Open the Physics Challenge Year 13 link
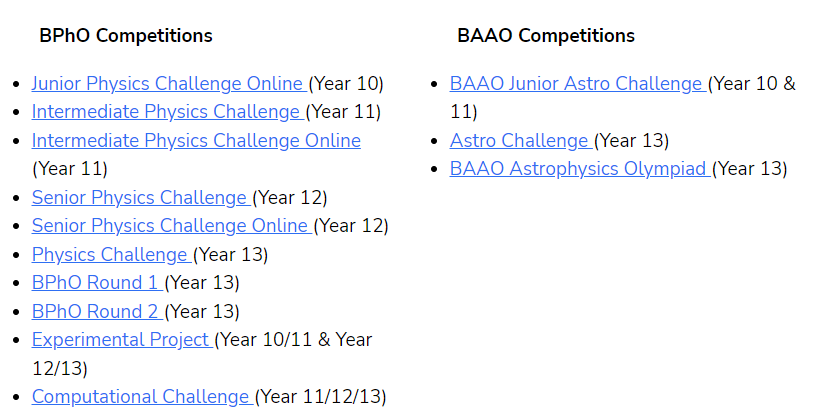 [111, 254]
